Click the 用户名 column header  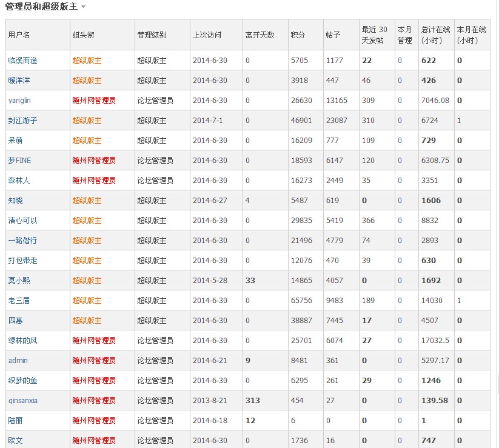pos(19,35)
